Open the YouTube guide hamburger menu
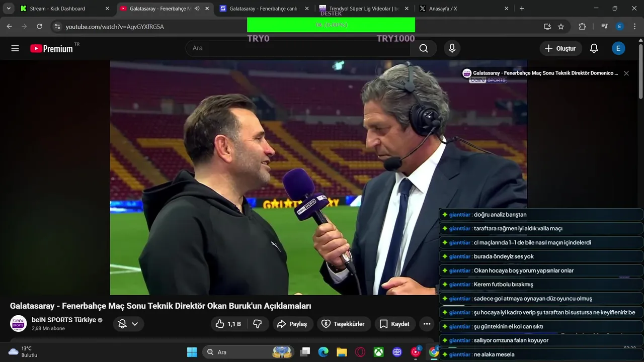Screen dimensions: 644x362 [x=15, y=48]
